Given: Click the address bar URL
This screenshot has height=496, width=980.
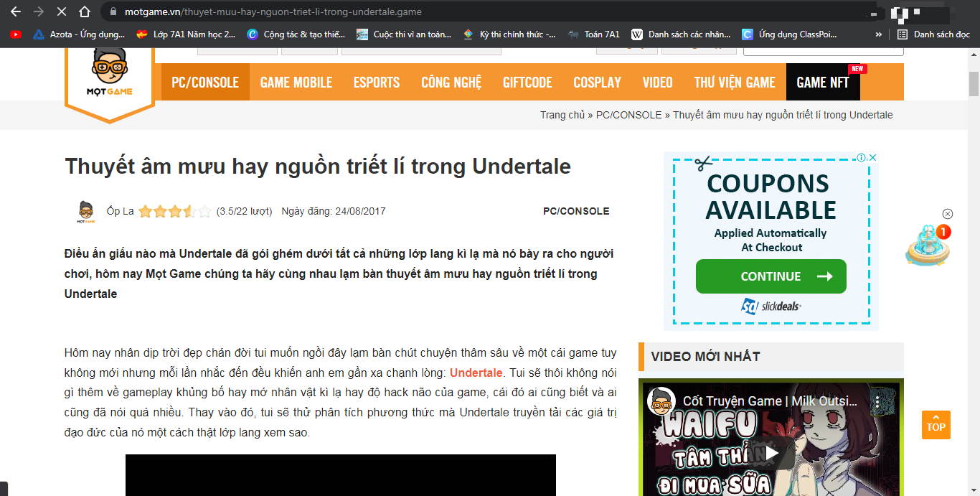Looking at the screenshot, I should click(273, 12).
